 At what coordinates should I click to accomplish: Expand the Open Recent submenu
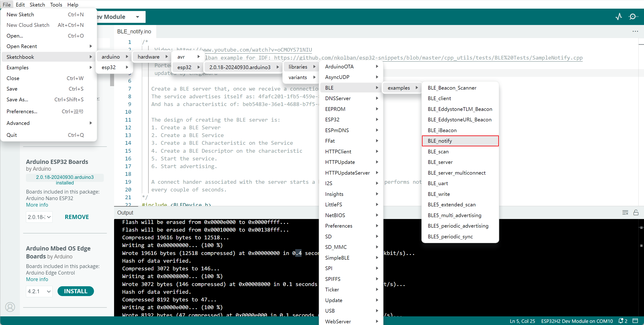49,46
